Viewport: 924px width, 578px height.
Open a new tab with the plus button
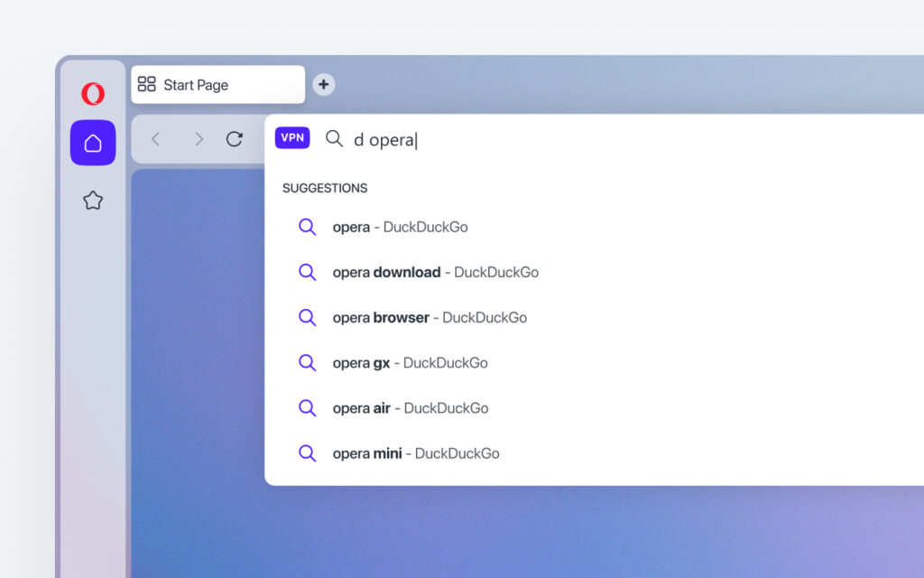[323, 84]
